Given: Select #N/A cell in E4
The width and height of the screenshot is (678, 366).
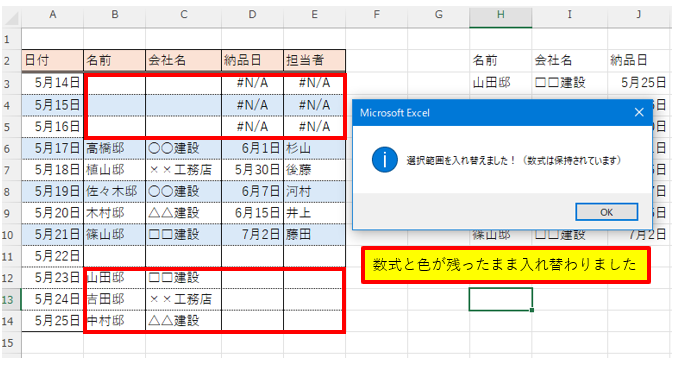Looking at the screenshot, I should point(314,105).
